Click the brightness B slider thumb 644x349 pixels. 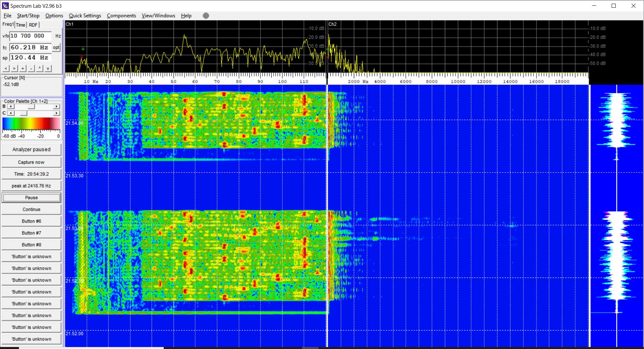pyautogui.click(x=31, y=106)
